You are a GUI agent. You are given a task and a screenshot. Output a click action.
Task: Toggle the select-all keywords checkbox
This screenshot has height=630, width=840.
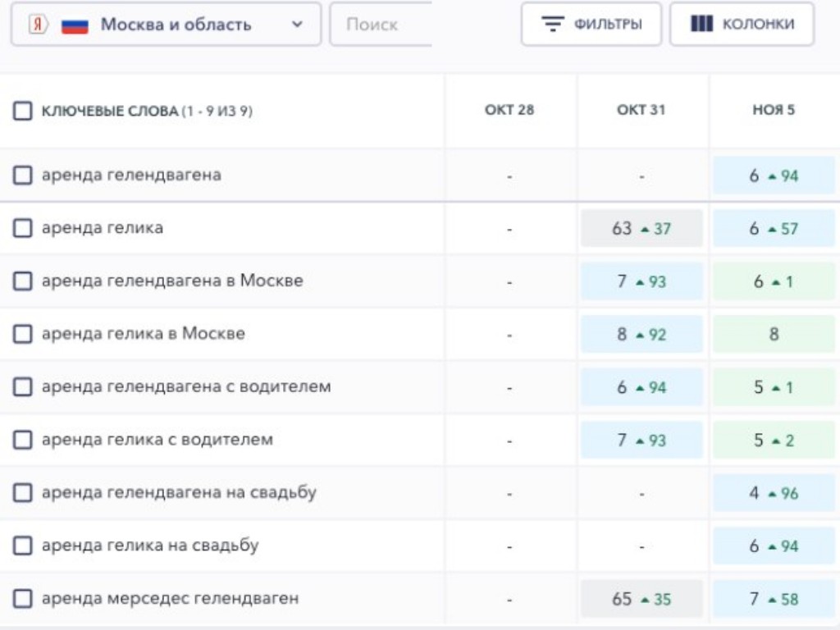23,112
